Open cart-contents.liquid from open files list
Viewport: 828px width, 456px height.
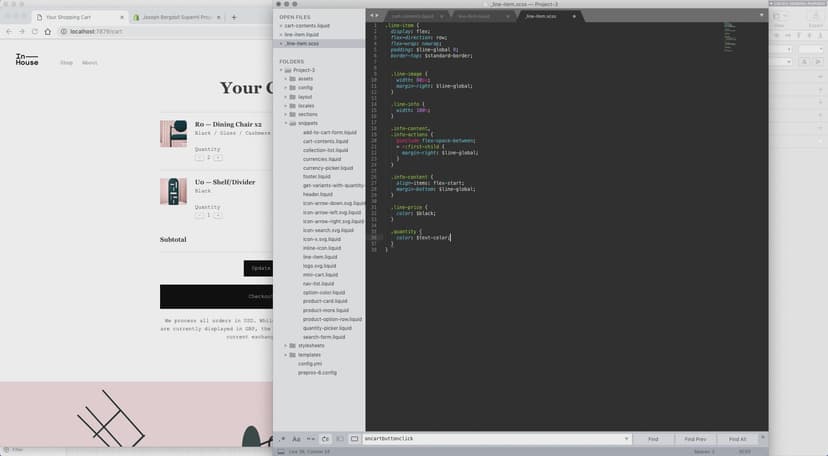click(306, 26)
